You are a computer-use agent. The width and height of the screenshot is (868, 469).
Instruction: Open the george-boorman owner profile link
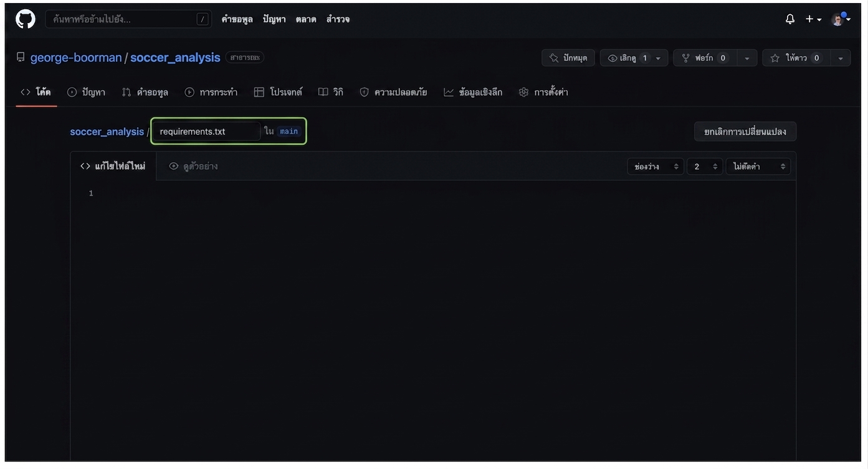pos(76,57)
